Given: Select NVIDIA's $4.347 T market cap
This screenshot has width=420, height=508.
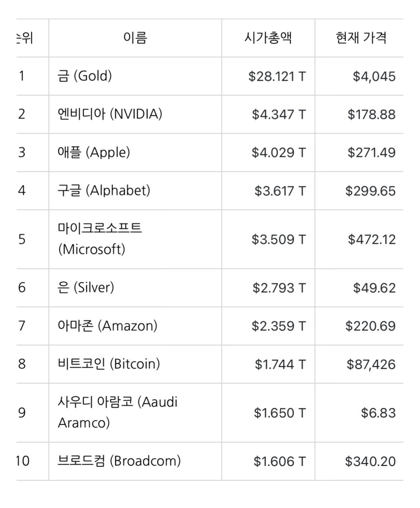Looking at the screenshot, I should (x=279, y=114).
